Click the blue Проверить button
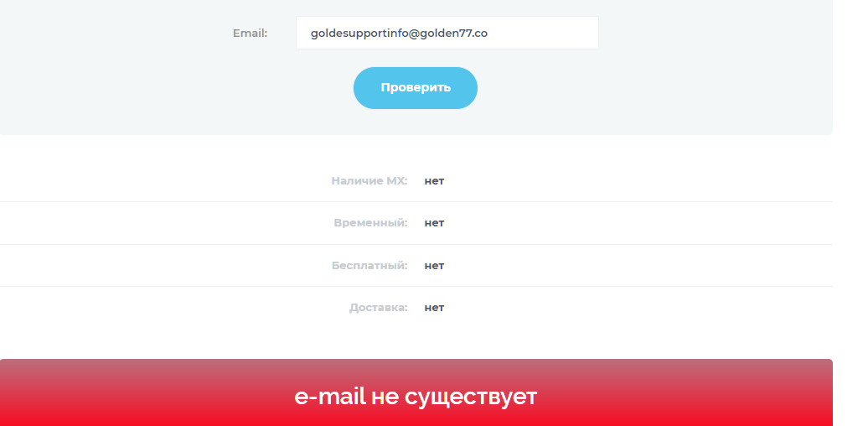This screenshot has height=426, width=868. tap(416, 87)
